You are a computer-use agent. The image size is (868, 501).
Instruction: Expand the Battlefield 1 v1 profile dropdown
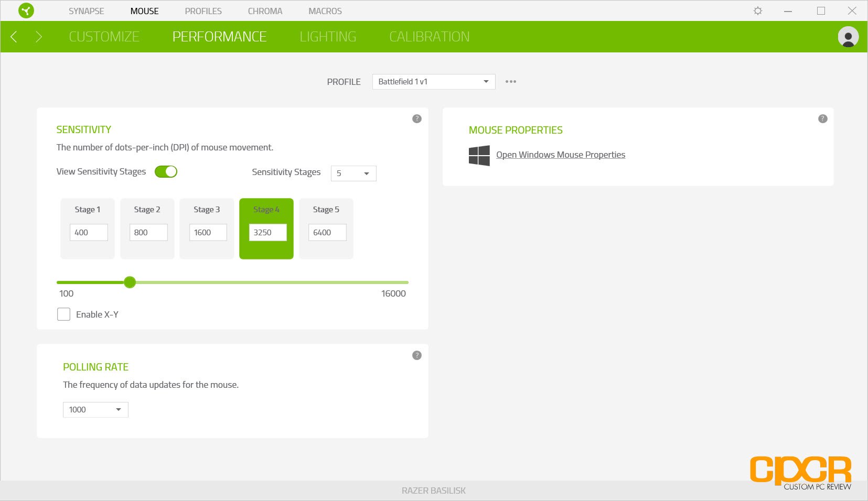(x=434, y=82)
